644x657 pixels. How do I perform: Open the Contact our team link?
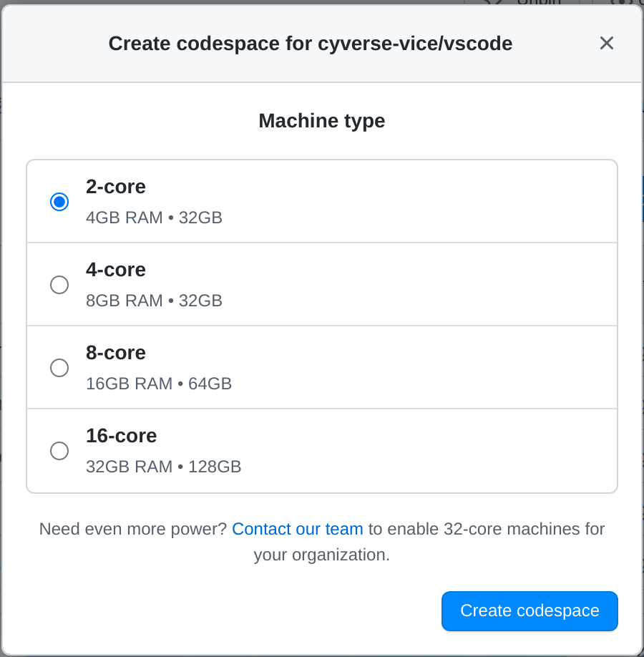[298, 529]
